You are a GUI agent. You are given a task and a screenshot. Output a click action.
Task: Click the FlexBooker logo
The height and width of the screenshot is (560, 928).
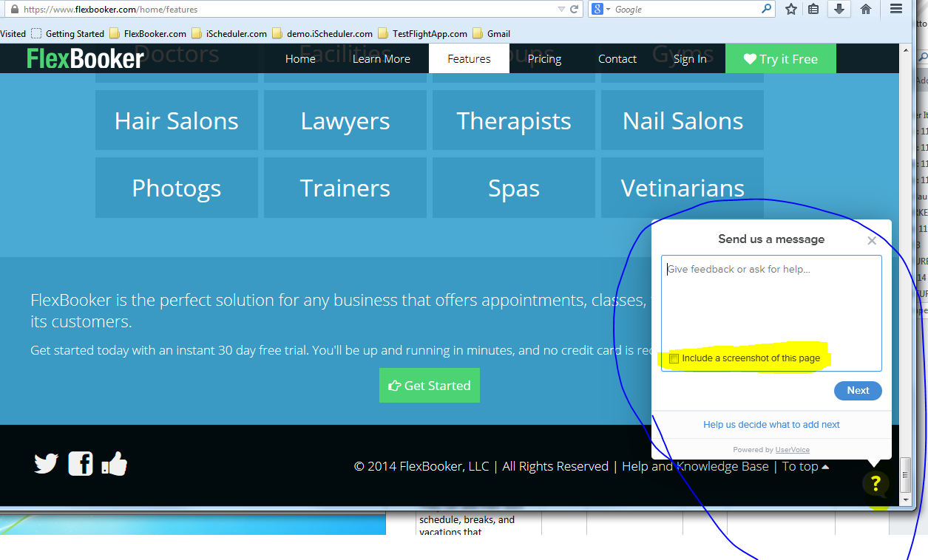click(x=85, y=58)
